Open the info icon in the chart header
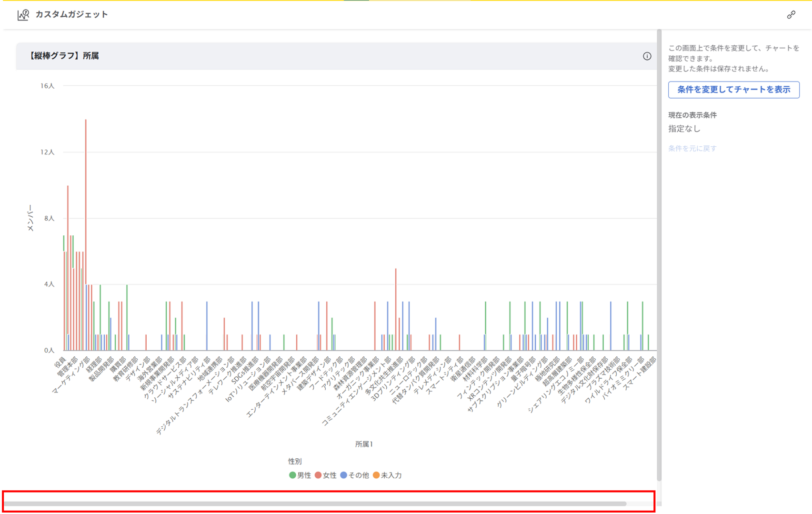 point(646,56)
